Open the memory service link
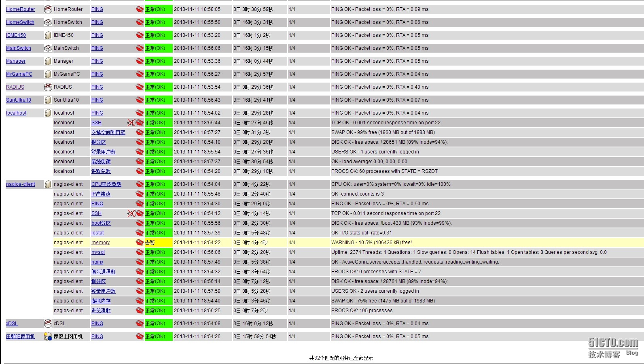This screenshot has height=364, width=644. pos(101,243)
